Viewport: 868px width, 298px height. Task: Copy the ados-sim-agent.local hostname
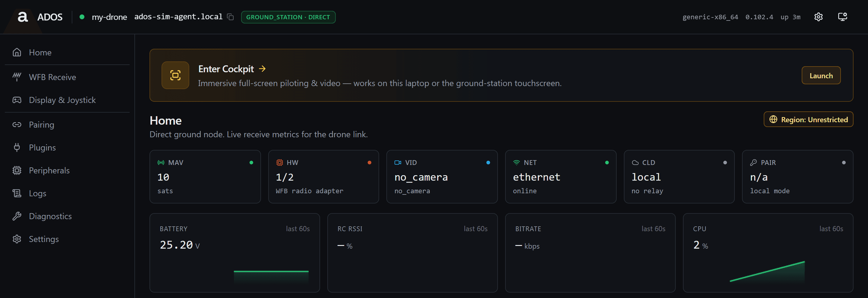point(231,17)
